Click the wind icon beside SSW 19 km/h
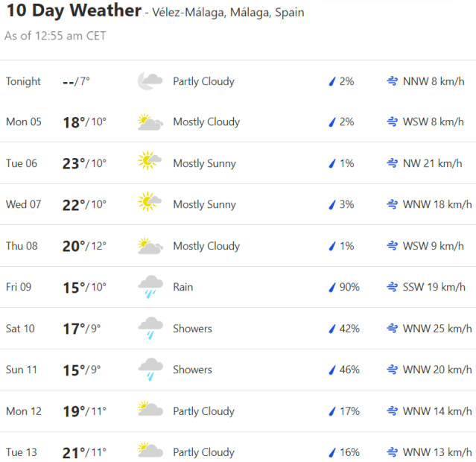476x462 pixels. 392,287
